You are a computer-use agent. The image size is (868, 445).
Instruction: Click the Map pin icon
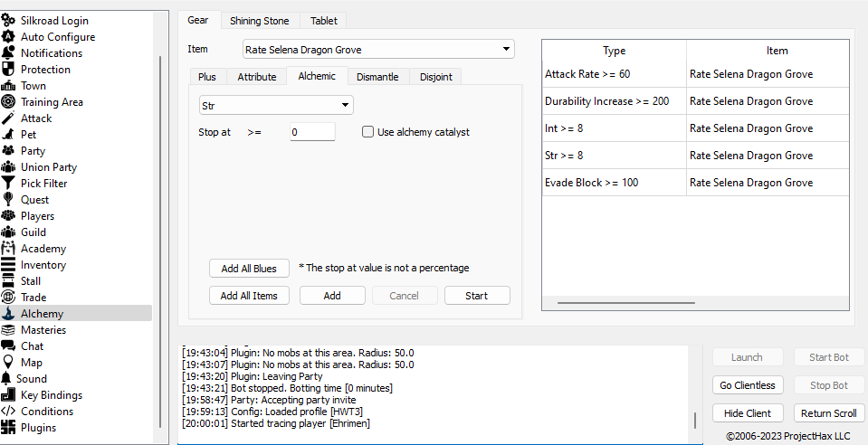tap(8, 363)
